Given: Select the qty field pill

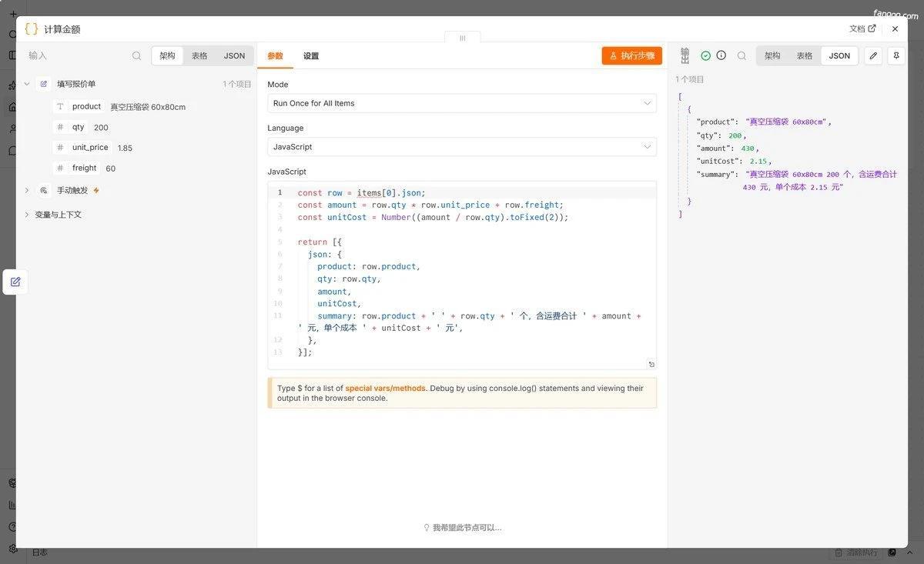Looking at the screenshot, I should click(x=79, y=127).
